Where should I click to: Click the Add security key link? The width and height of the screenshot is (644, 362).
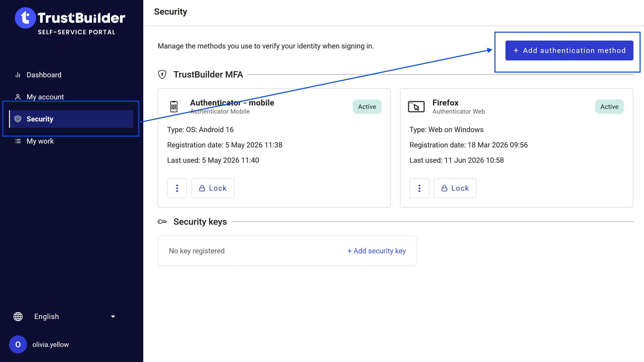[x=376, y=251]
